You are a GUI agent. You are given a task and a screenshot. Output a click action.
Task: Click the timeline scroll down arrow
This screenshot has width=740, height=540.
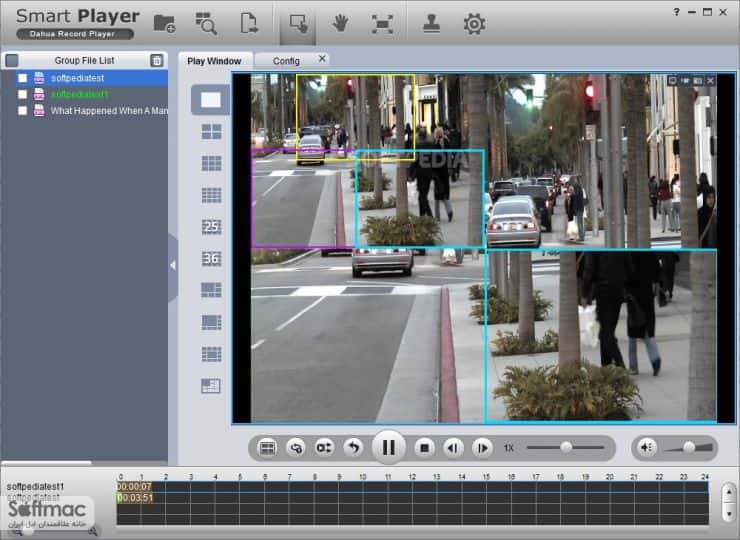[729, 514]
